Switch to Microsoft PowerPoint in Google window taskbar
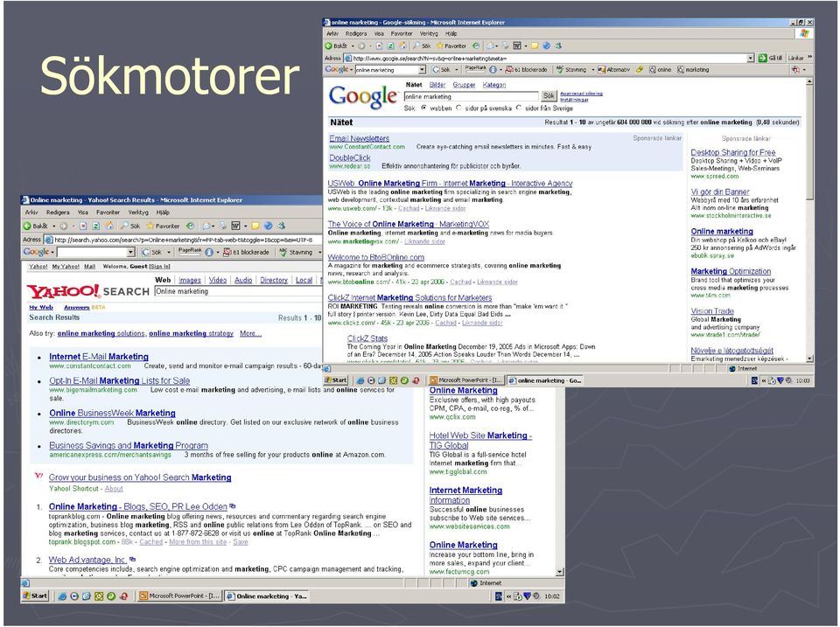840x627 pixels. tap(465, 380)
